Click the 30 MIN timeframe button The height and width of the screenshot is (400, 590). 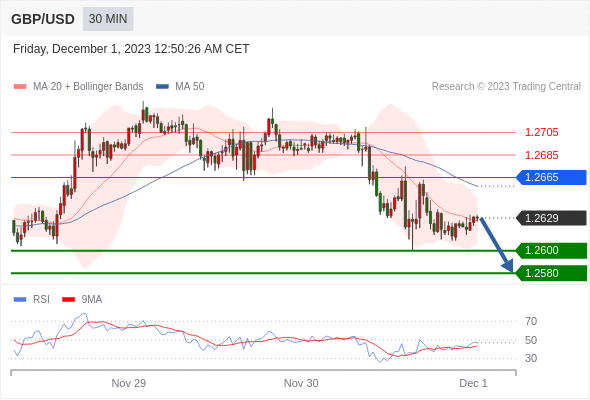point(108,19)
